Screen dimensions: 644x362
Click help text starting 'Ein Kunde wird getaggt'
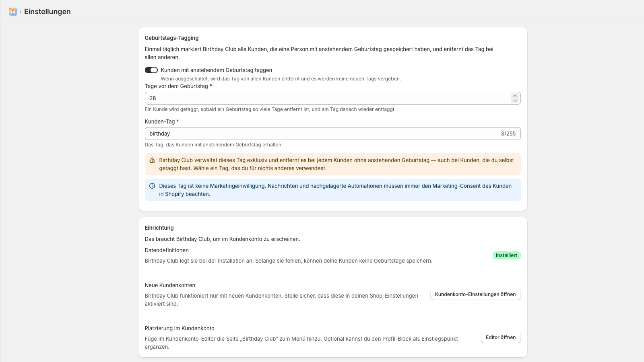coord(270,109)
